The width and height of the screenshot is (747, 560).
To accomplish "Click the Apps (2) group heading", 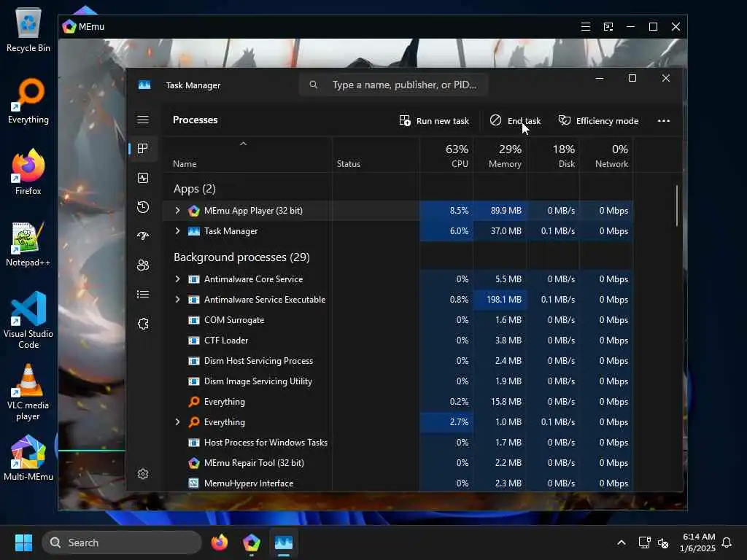I will tap(194, 189).
